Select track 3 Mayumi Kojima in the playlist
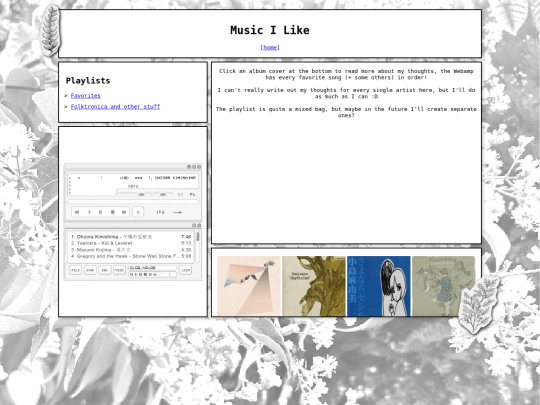540x405 pixels. tap(131, 250)
